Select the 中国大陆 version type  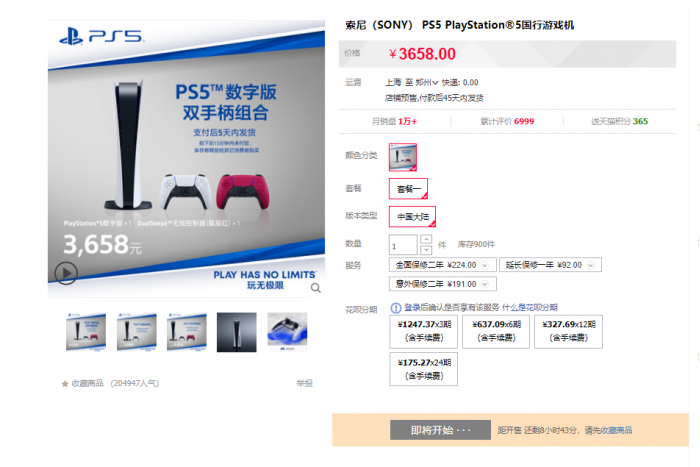point(412,217)
